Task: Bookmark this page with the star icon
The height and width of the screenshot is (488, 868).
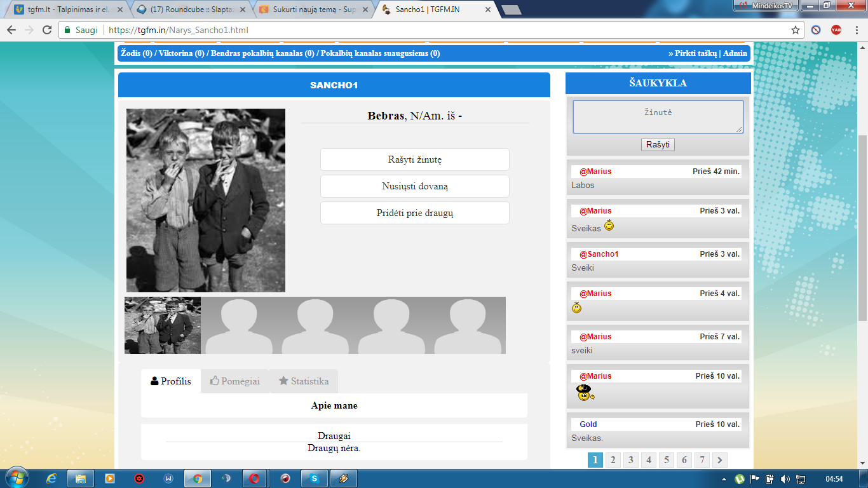Action: (x=795, y=30)
